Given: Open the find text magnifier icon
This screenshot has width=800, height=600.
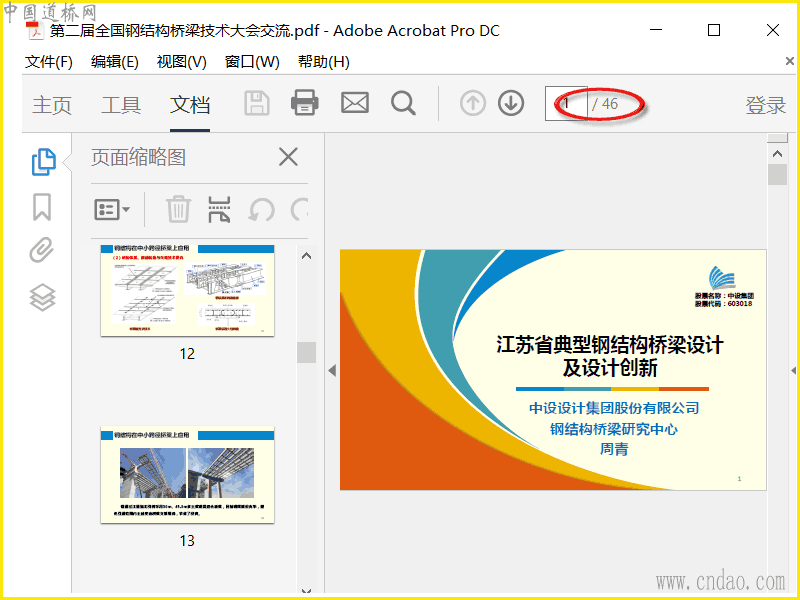Looking at the screenshot, I should [x=403, y=104].
